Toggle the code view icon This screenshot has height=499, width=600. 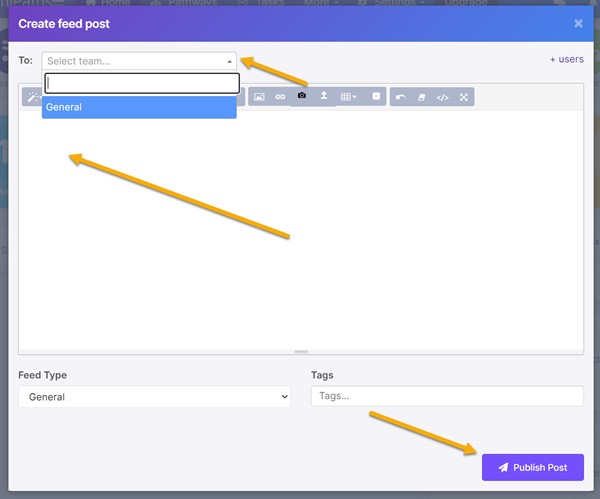point(443,97)
